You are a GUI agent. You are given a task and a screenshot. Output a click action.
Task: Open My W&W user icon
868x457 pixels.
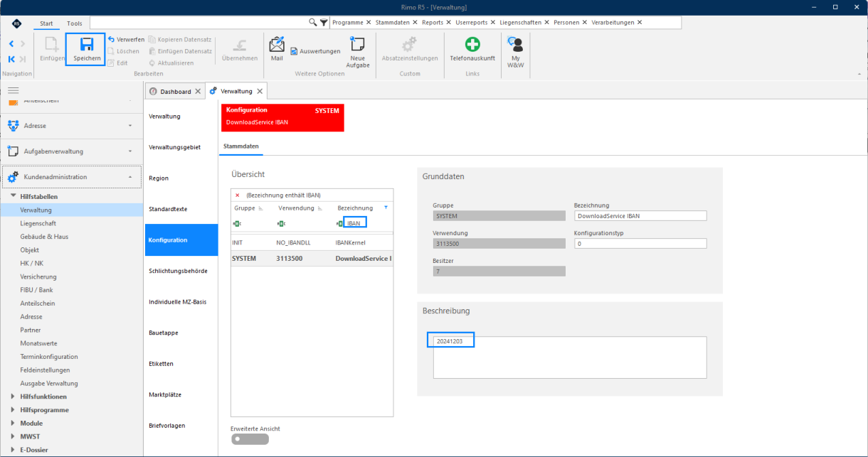click(x=516, y=53)
